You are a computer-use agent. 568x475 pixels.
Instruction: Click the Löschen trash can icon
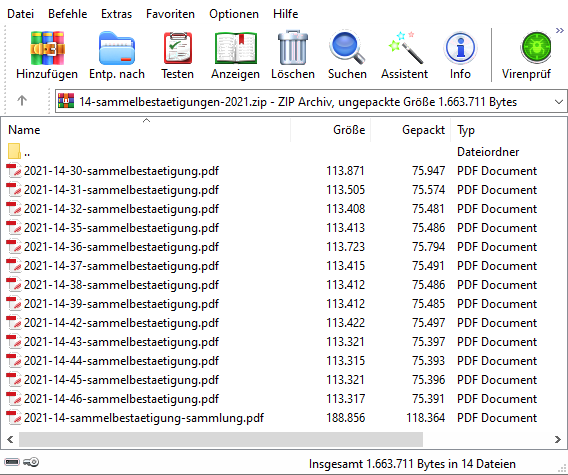[293, 55]
